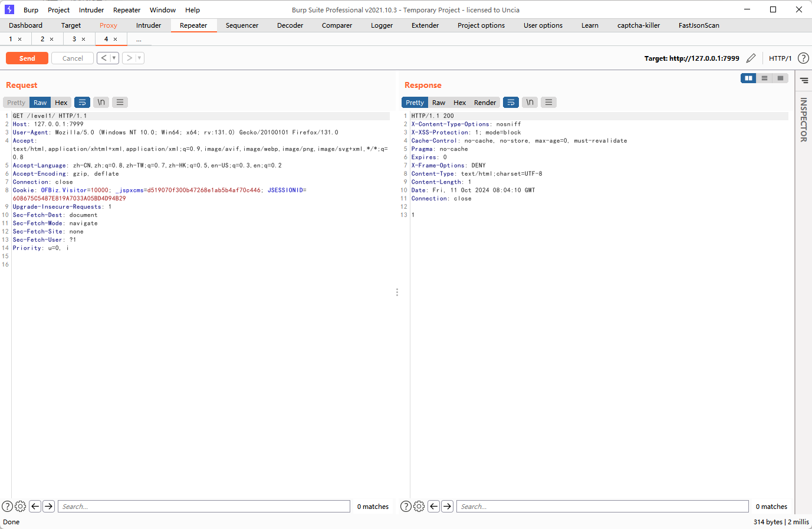Viewport: 812px width, 529px height.
Task: Click the panel splitter handle dots
Action: [x=397, y=292]
